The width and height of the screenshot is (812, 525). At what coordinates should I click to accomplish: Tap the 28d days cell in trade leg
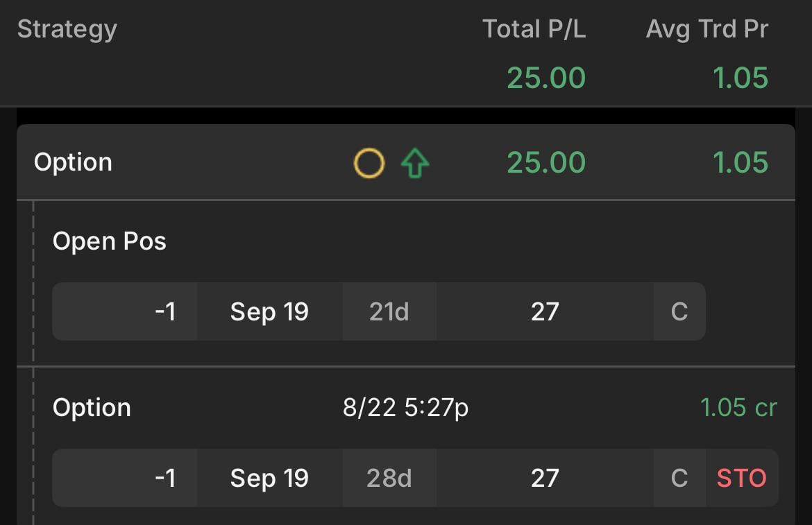click(389, 478)
